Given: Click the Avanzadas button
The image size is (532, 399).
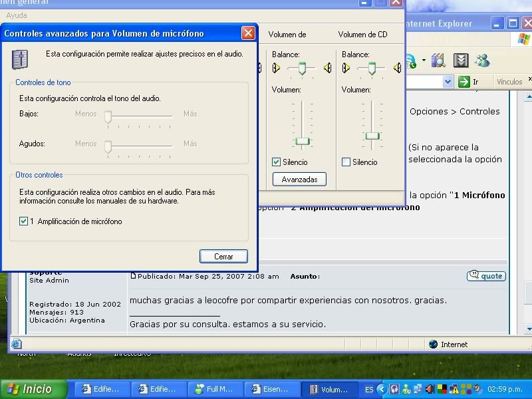Looking at the screenshot, I should [299, 179].
